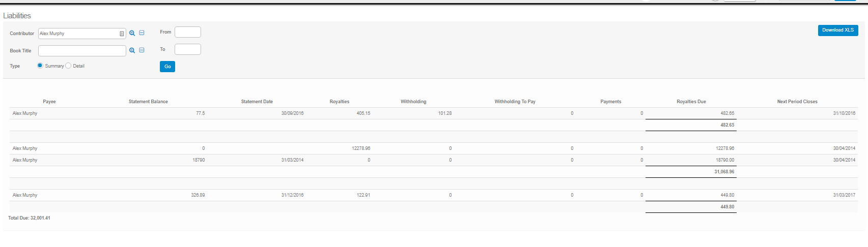The height and width of the screenshot is (247, 868).
Task: Click the Payee column header
Action: pyautogui.click(x=49, y=102)
